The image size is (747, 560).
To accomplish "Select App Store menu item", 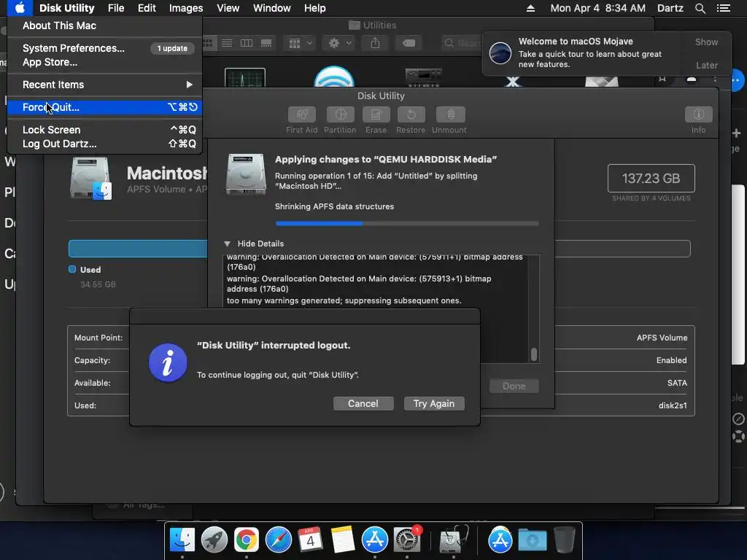I will [104, 63].
